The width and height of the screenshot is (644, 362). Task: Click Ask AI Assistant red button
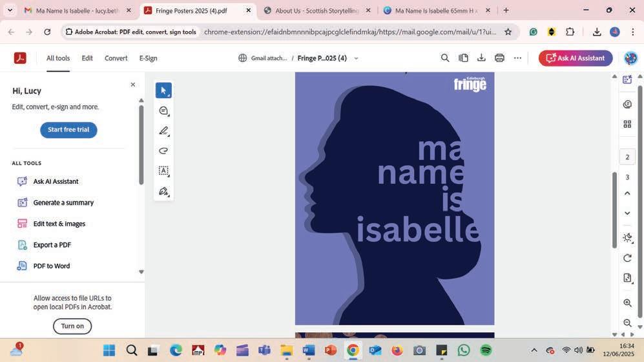[576, 58]
